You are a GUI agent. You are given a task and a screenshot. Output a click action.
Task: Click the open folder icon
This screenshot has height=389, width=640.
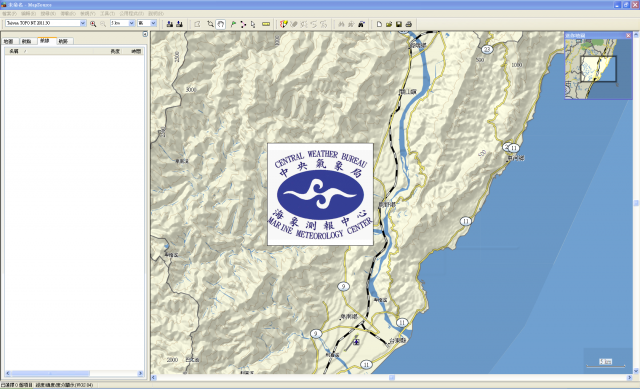[x=389, y=24]
